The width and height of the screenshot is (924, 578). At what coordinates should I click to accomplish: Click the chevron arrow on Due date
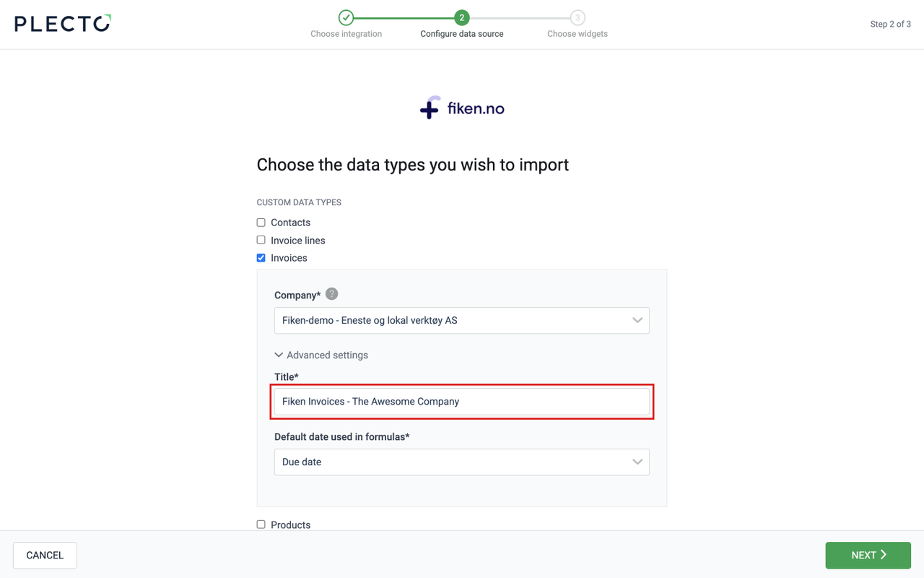[637, 462]
